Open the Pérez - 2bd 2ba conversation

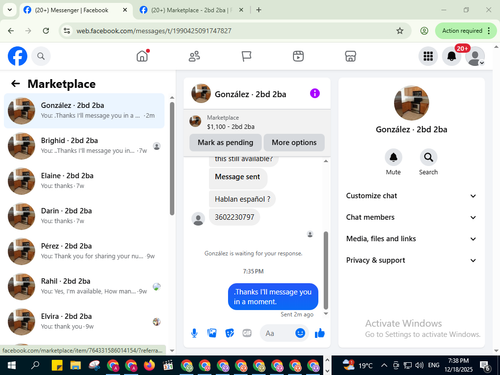[84, 251]
